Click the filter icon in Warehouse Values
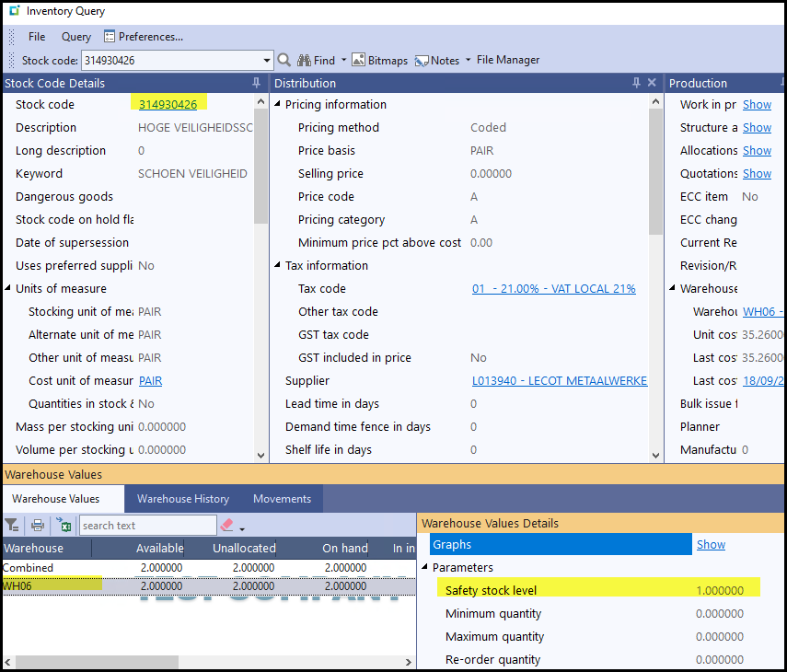 (x=12, y=526)
